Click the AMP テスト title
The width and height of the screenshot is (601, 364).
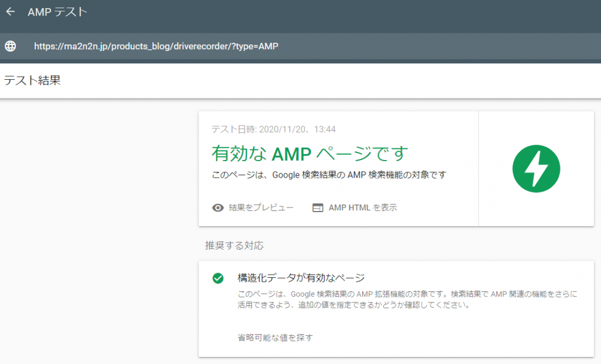tap(58, 12)
